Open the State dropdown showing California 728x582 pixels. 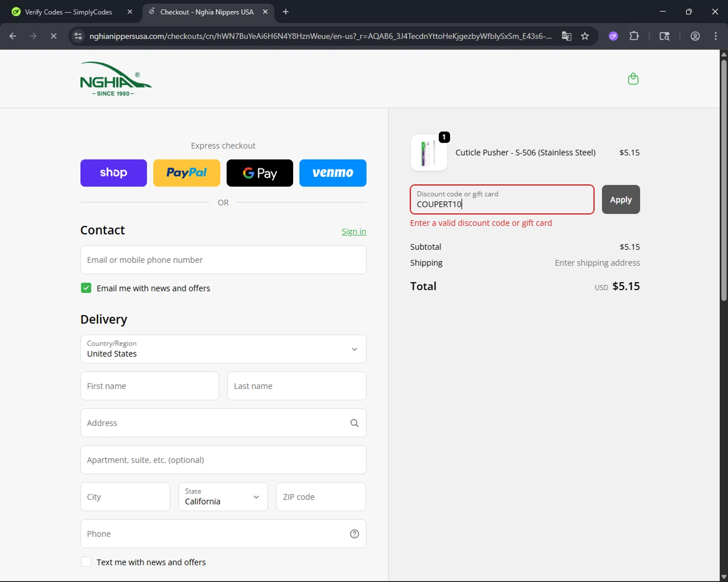coord(223,497)
